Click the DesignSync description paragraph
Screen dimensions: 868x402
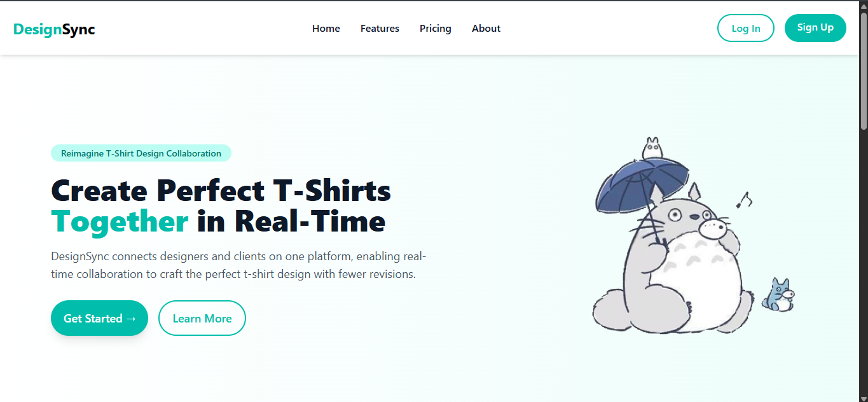tap(238, 265)
